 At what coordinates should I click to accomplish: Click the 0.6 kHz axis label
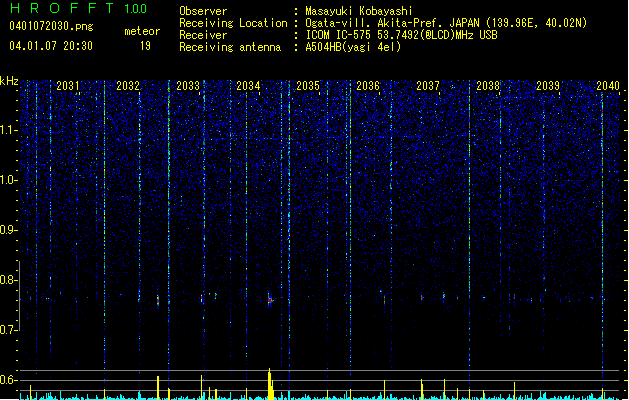click(9, 380)
